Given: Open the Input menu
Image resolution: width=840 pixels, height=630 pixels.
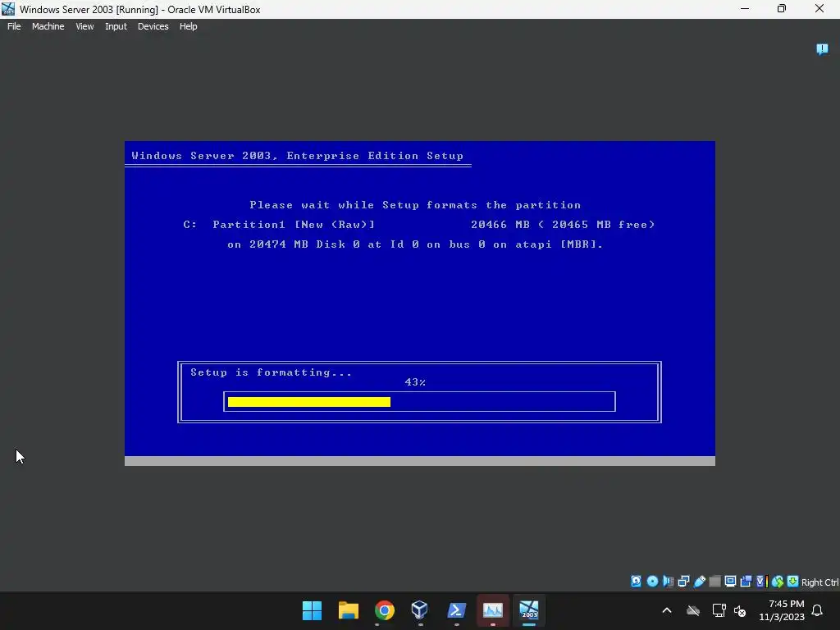Looking at the screenshot, I should (116, 26).
